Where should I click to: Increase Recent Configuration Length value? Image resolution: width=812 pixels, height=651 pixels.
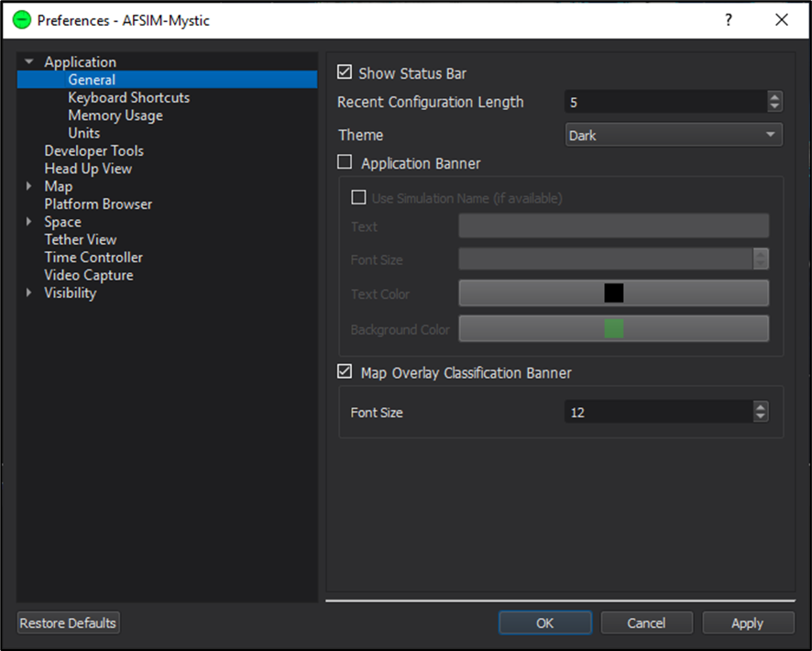click(774, 96)
